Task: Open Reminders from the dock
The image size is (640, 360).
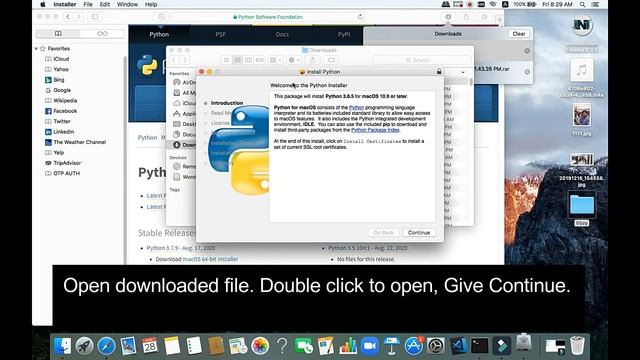Action: [194, 346]
